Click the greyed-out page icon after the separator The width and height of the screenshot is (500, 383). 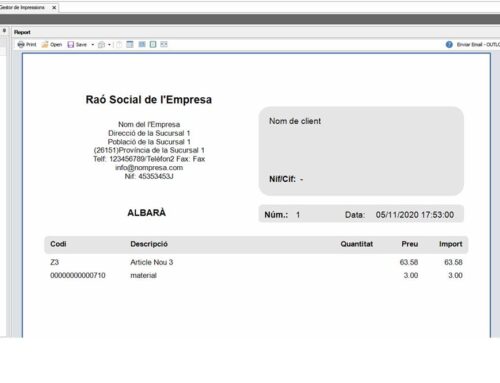click(119, 44)
